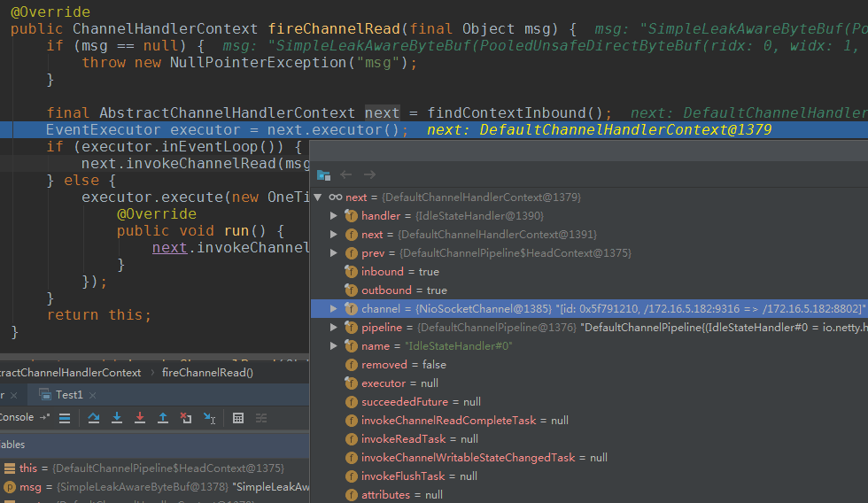Click the Test1 tab window icon
Screen dimensions: 868x503
click(x=45, y=395)
